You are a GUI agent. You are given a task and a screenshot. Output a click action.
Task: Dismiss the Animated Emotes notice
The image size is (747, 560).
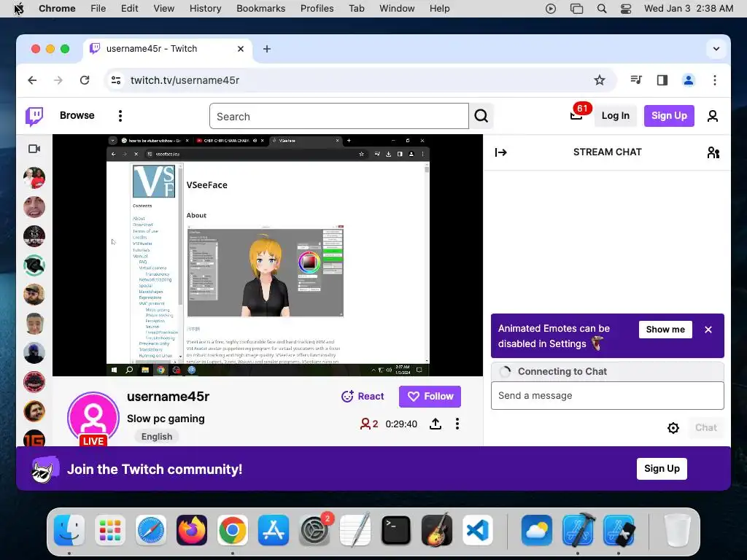coord(708,330)
